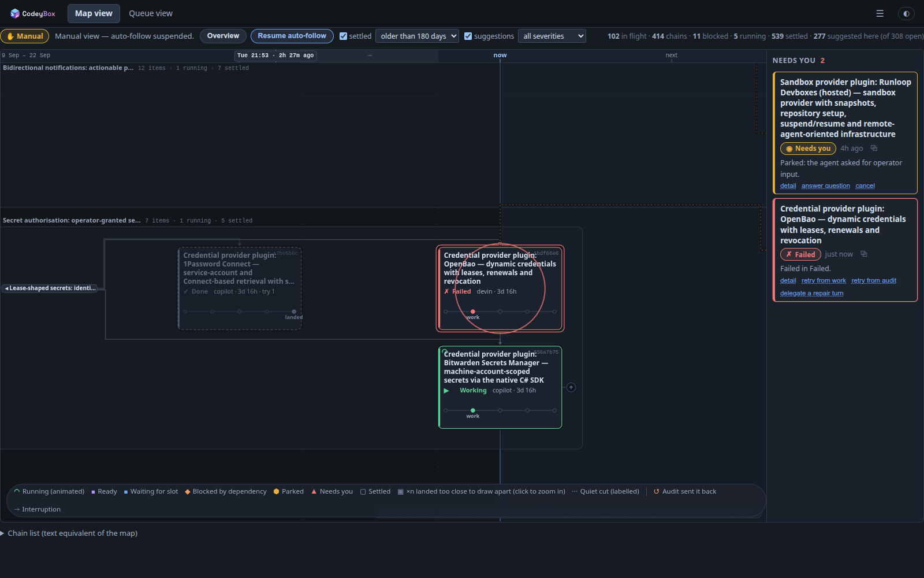
Task: Toggle the dark/light theme button
Action: pyautogui.click(x=906, y=13)
